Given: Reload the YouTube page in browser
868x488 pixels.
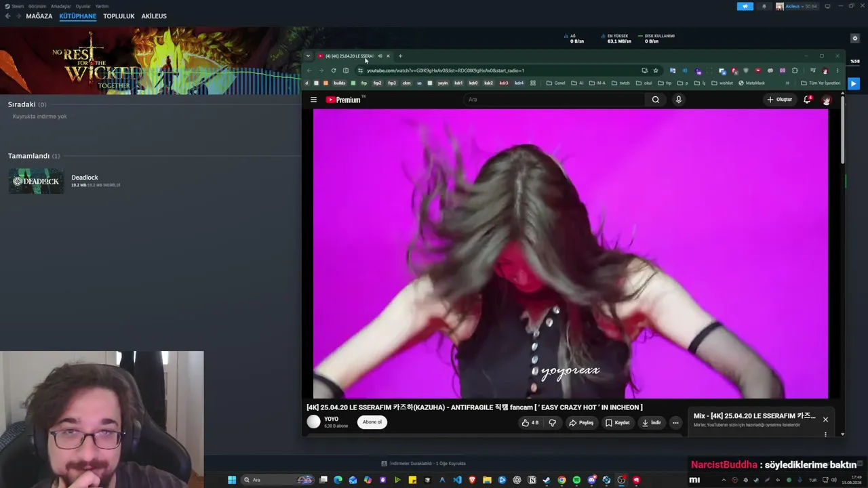Looking at the screenshot, I should [333, 70].
